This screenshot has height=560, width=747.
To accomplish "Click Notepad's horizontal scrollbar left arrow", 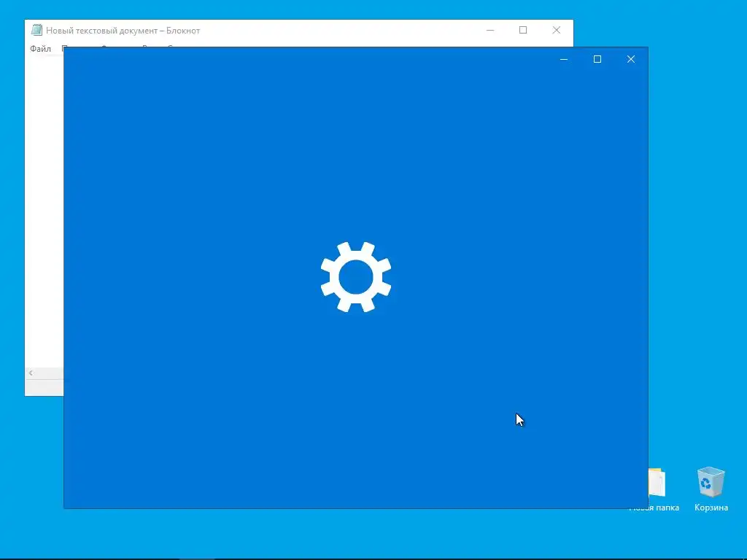I will (x=31, y=373).
